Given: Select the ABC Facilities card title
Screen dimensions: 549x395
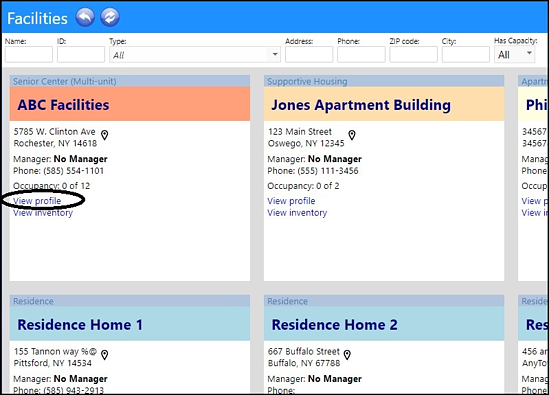Looking at the screenshot, I should [x=63, y=105].
